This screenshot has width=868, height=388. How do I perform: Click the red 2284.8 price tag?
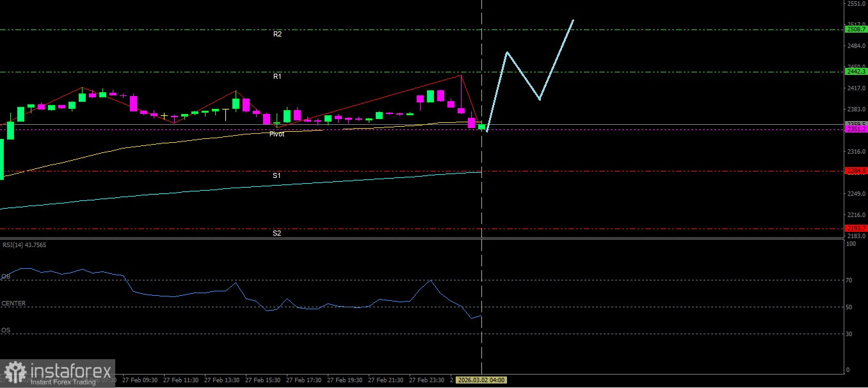856,171
